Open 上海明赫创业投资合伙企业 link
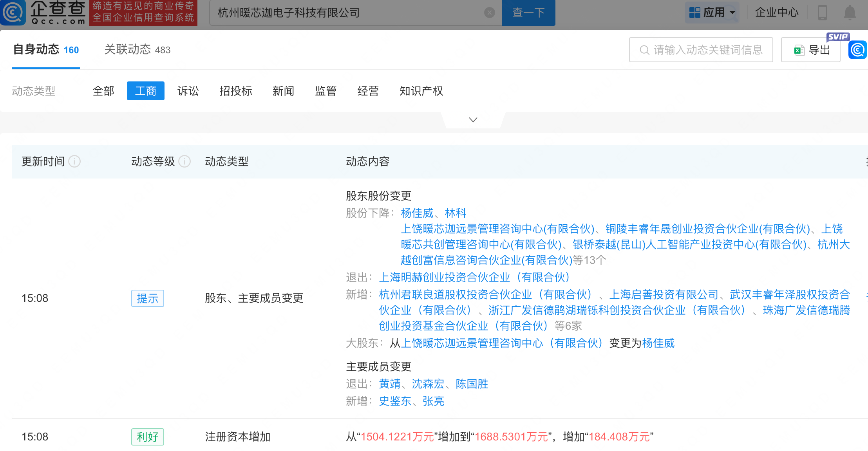This screenshot has width=868, height=451. [474, 277]
